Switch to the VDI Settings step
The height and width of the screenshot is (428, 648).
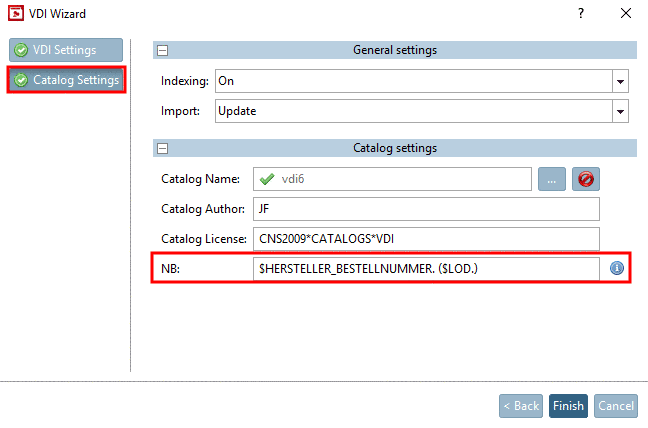point(66,50)
